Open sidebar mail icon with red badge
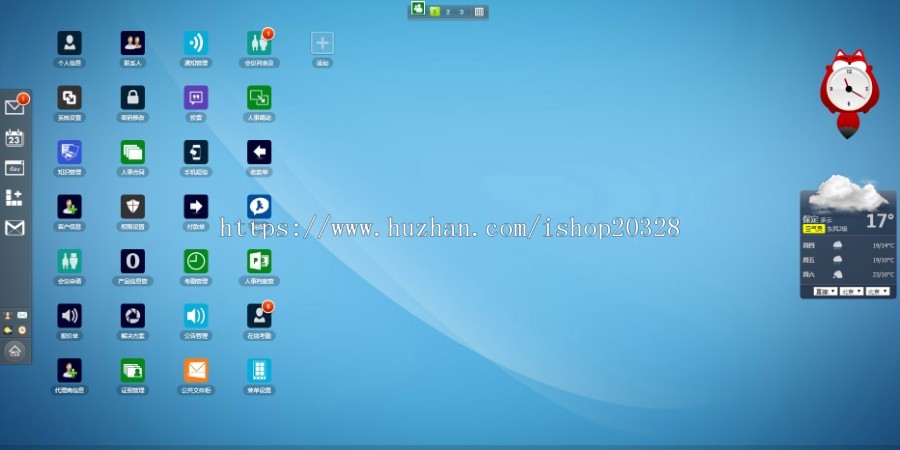The height and width of the screenshot is (450, 900). pos(14,107)
